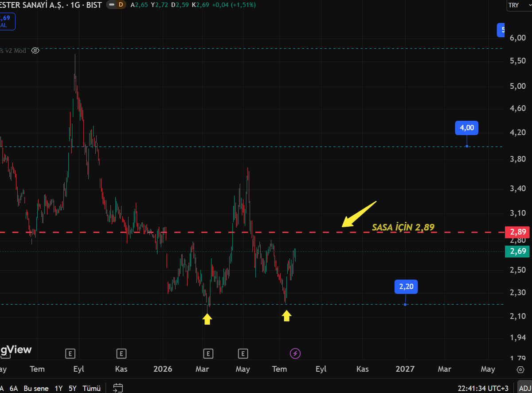Click the 5,50 price scale label
The height and width of the screenshot is (393, 532).
518,61
